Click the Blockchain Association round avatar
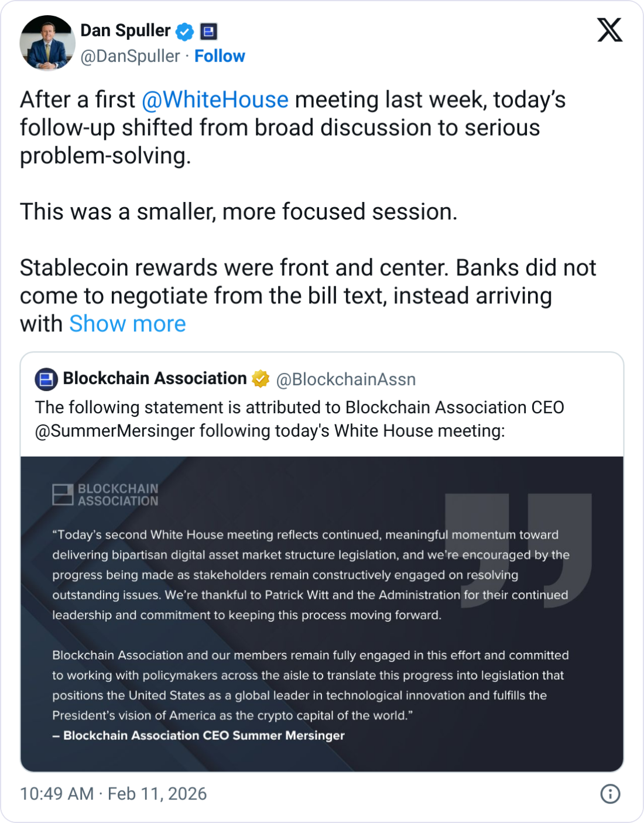 pos(46,379)
